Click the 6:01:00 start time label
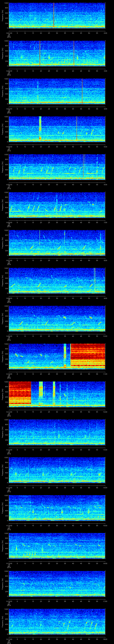 pyautogui.click(x=9, y=33)
